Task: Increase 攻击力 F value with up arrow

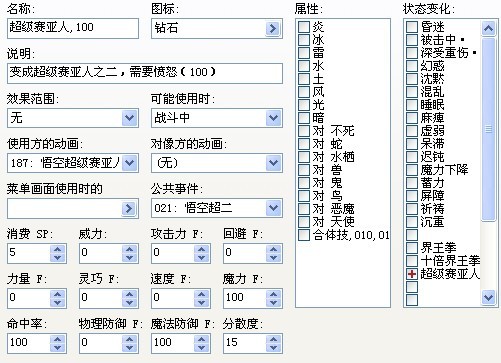Action: tap(201, 249)
